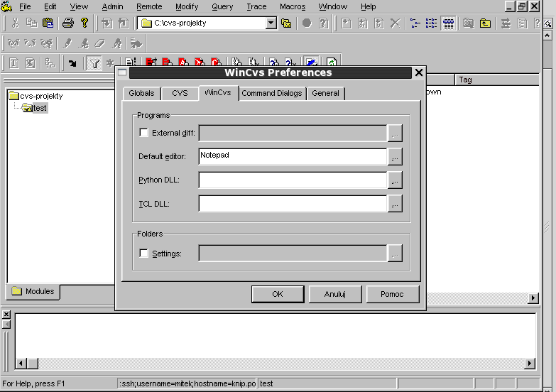The width and height of the screenshot is (556, 392).
Task: Click the T text icon in third toolbar
Action: coord(14,63)
